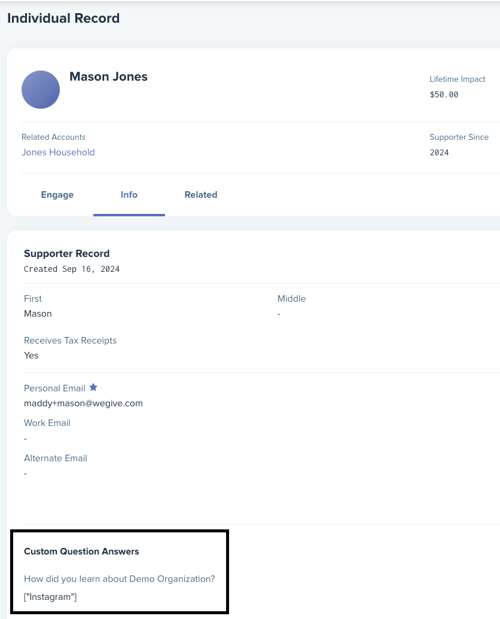Viewport: 500px width, 619px height.
Task: Switch to the Engage tab
Action: pyautogui.click(x=57, y=195)
